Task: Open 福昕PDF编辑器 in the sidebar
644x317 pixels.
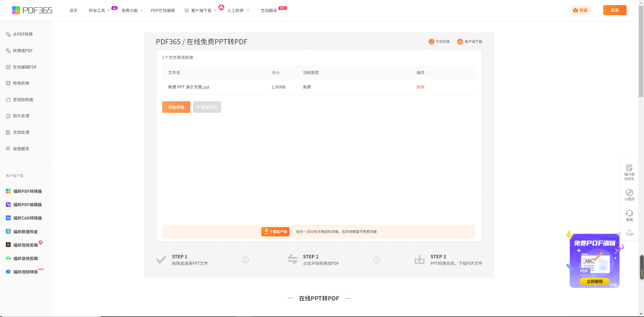Action: [x=27, y=205]
